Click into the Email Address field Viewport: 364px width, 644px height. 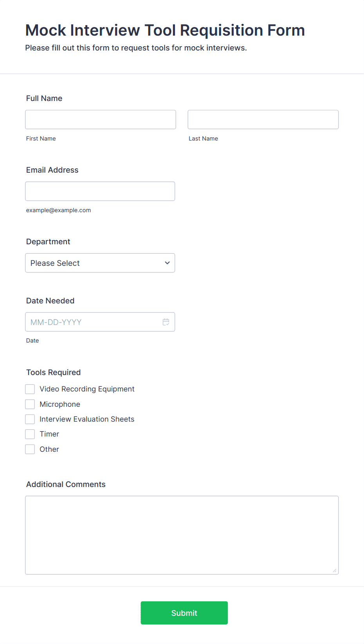[x=100, y=191]
